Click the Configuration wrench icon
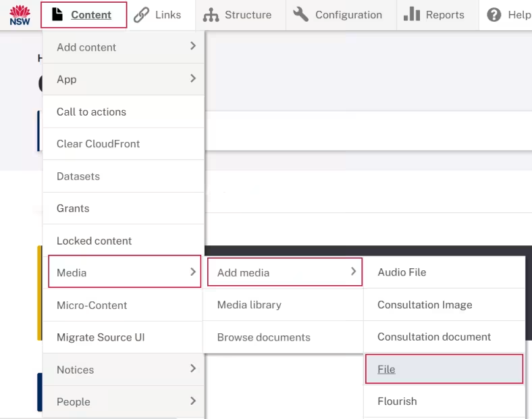 [x=301, y=15]
